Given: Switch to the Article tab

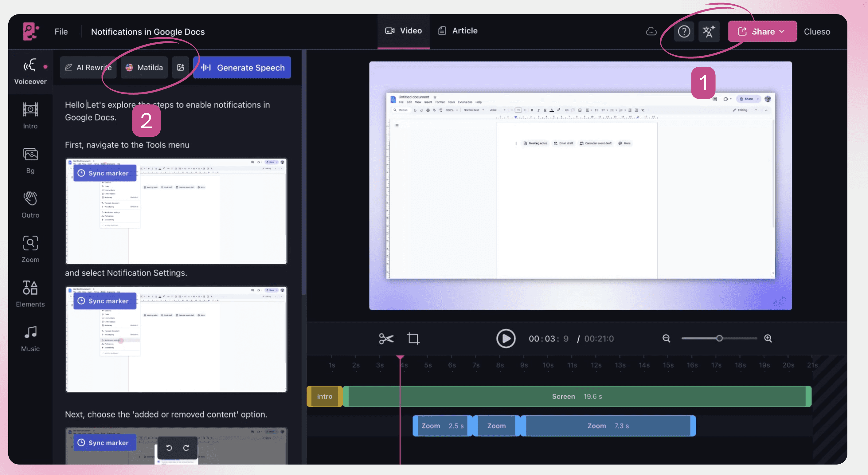Looking at the screenshot, I should point(458,31).
